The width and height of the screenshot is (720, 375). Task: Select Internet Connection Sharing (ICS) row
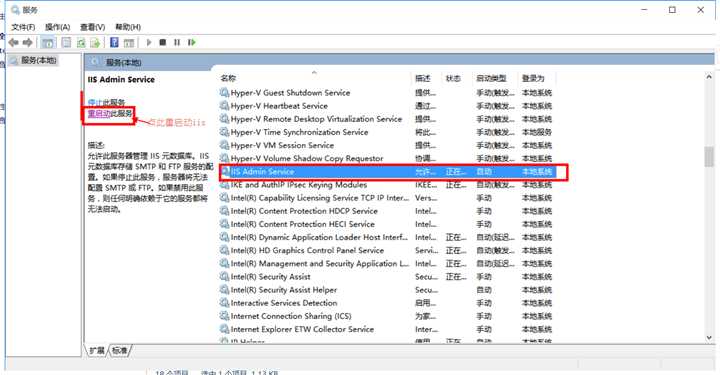[x=387, y=316]
